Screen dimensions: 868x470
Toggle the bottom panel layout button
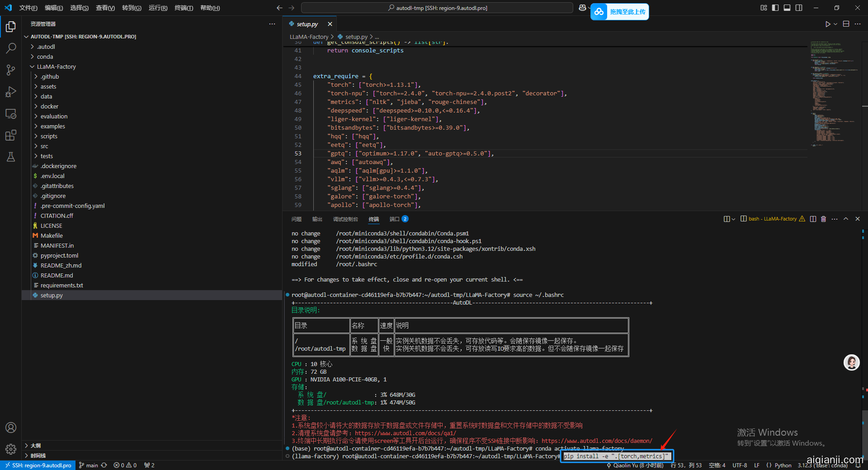point(787,8)
